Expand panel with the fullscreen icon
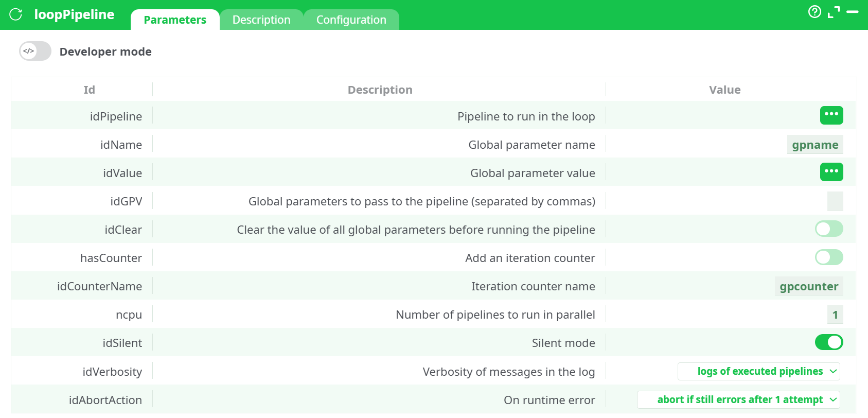 tap(834, 12)
